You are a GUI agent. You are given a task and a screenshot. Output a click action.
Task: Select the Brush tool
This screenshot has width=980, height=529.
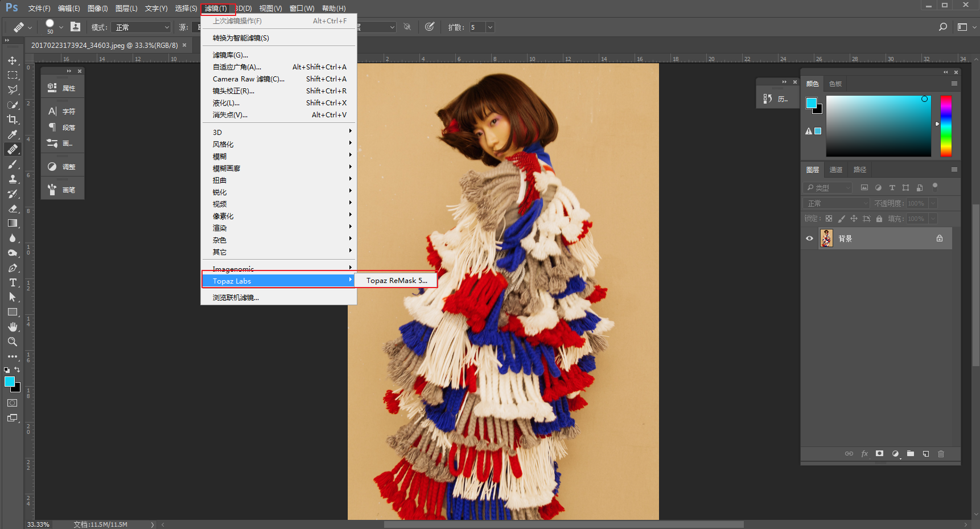(13, 164)
